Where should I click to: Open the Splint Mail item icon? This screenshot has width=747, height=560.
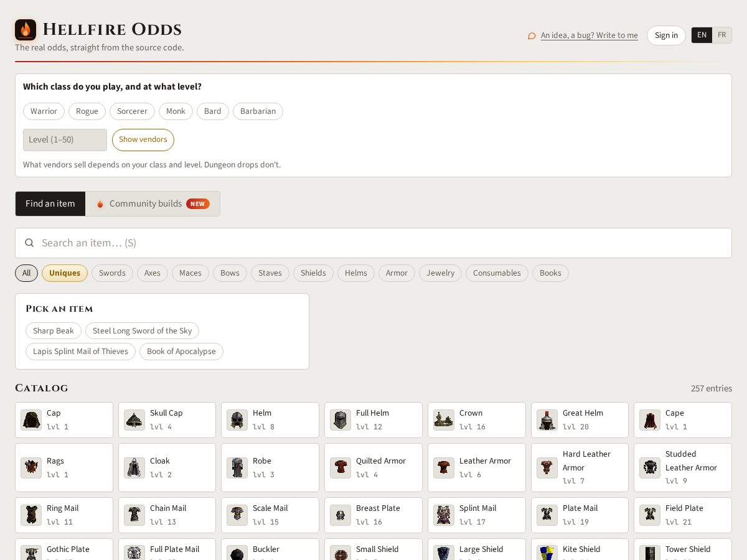tap(444, 515)
